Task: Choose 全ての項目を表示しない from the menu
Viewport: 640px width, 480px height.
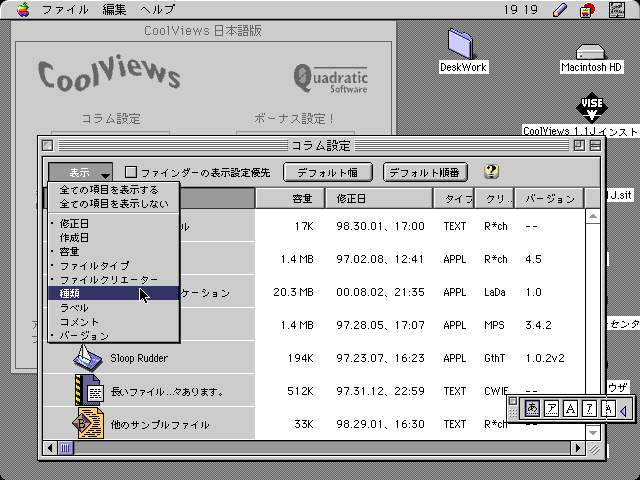Action: tap(113, 204)
